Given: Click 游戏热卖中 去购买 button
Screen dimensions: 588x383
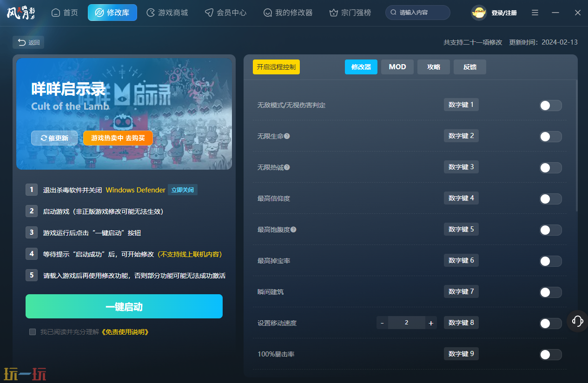Looking at the screenshot, I should pos(118,138).
